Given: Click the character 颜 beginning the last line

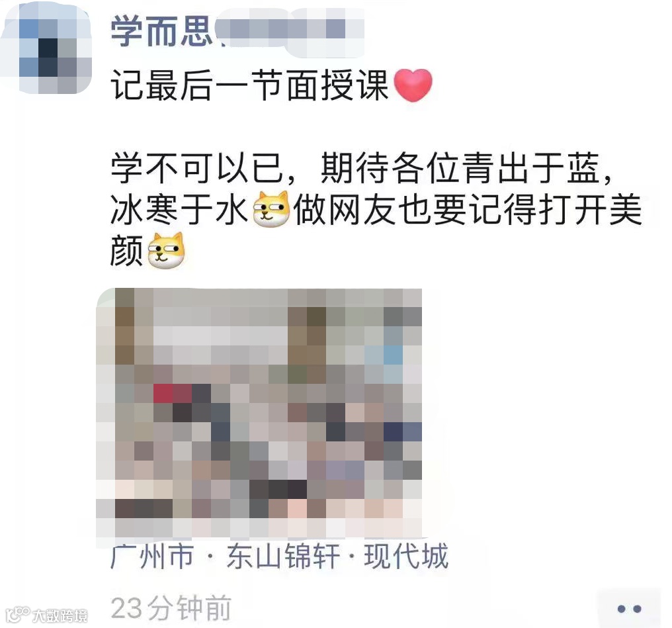Looking at the screenshot, I should [127, 251].
